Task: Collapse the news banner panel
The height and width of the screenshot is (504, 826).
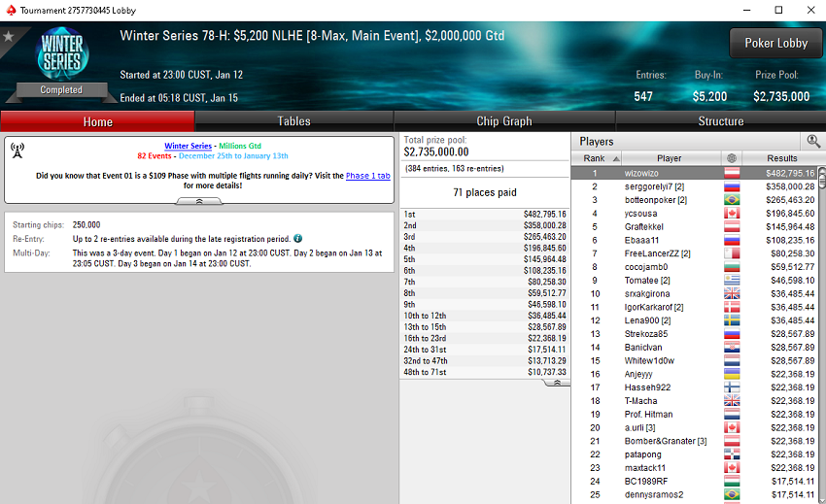Action: (199, 201)
